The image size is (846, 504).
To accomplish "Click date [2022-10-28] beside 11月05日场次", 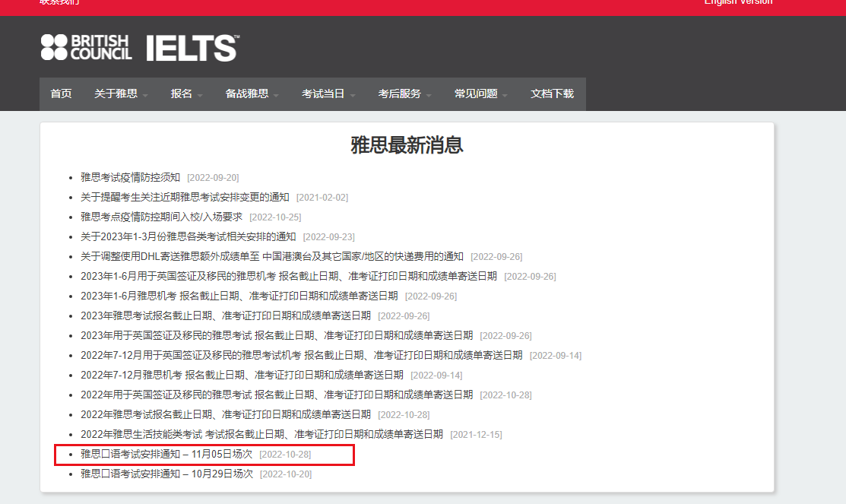I will [x=285, y=455].
